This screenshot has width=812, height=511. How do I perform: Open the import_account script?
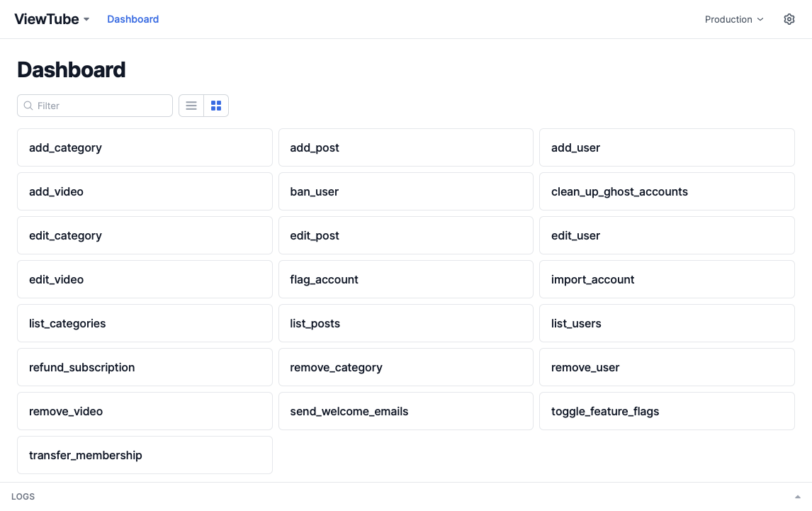point(666,279)
